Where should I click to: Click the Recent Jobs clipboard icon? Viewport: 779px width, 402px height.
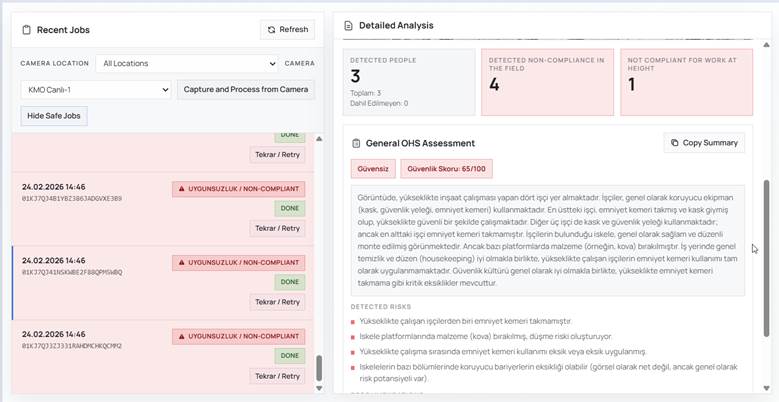pyautogui.click(x=27, y=30)
